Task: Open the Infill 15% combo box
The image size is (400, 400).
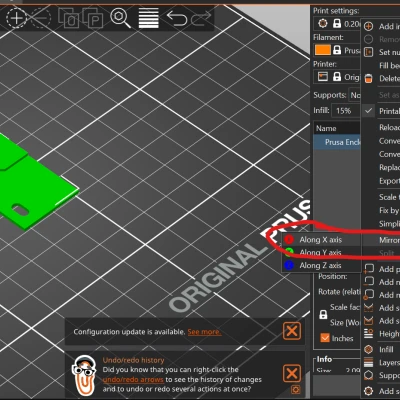Action: (346, 110)
